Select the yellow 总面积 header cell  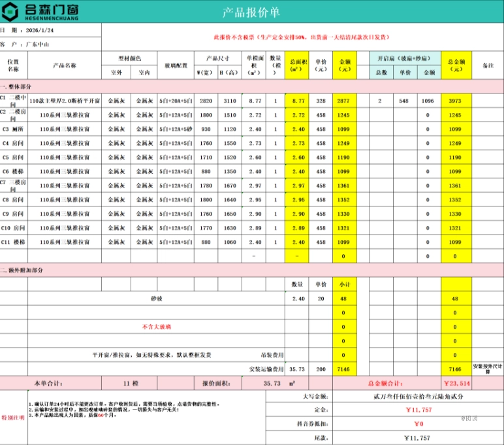(x=298, y=65)
